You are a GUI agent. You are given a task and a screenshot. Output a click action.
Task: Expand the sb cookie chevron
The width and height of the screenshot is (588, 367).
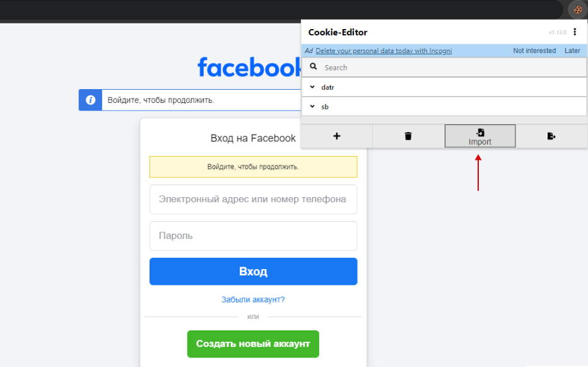pyautogui.click(x=312, y=106)
